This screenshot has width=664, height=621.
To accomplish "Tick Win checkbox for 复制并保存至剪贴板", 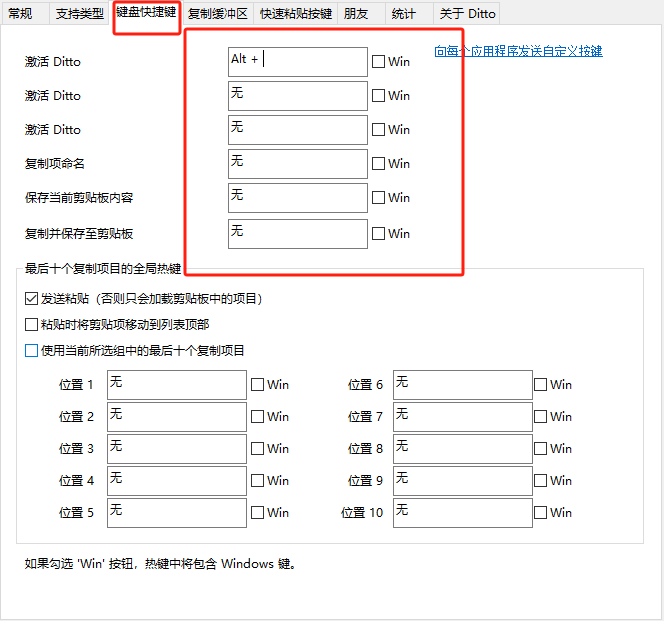I will coord(378,234).
